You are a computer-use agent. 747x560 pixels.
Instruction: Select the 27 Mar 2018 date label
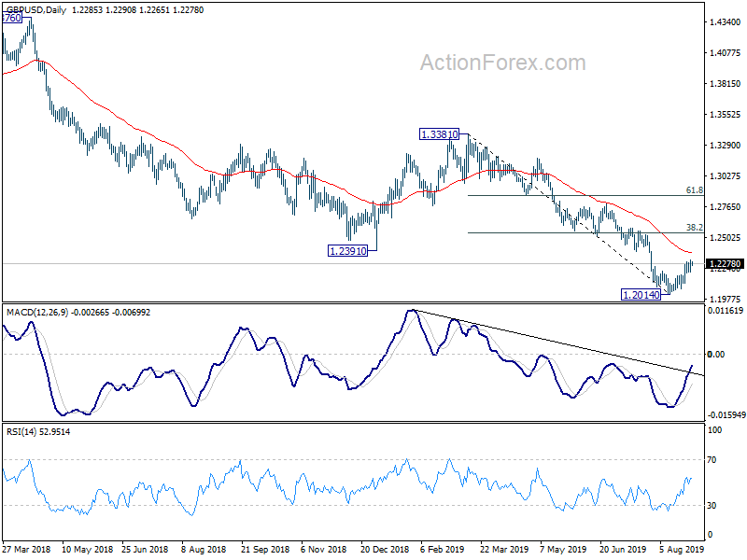[27, 550]
